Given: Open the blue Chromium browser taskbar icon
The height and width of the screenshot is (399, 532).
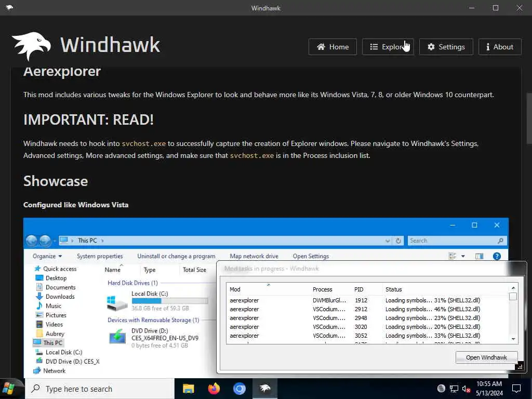Looking at the screenshot, I should [239, 389].
